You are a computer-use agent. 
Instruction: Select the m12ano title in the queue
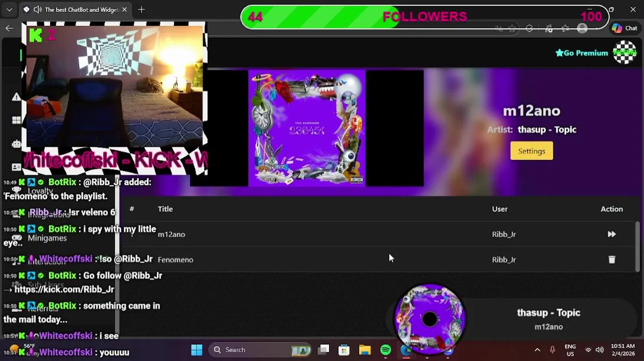(172, 234)
